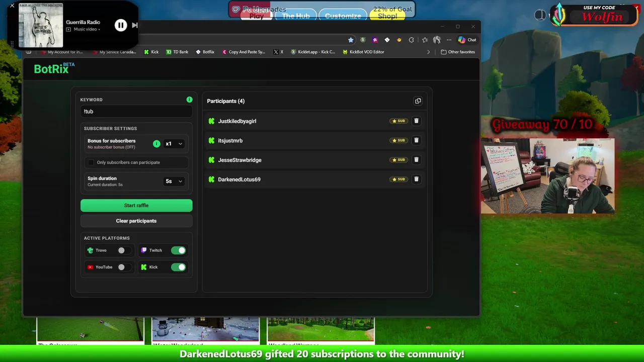Click the BotRix logo
Image resolution: width=644 pixels, height=362 pixels.
54,69
